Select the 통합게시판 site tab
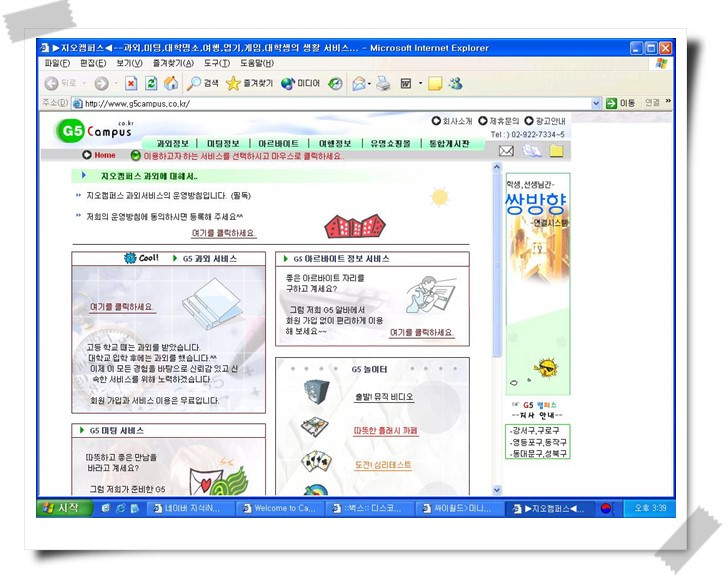 [x=449, y=144]
